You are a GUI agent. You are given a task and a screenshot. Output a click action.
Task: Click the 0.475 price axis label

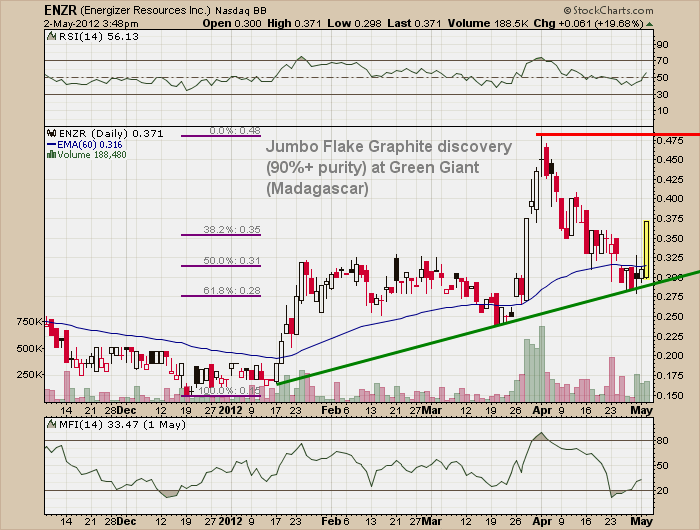click(670, 141)
